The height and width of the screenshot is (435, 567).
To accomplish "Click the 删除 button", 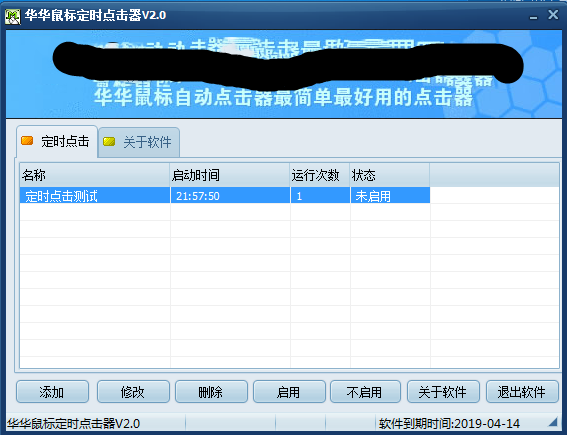I will tap(211, 392).
